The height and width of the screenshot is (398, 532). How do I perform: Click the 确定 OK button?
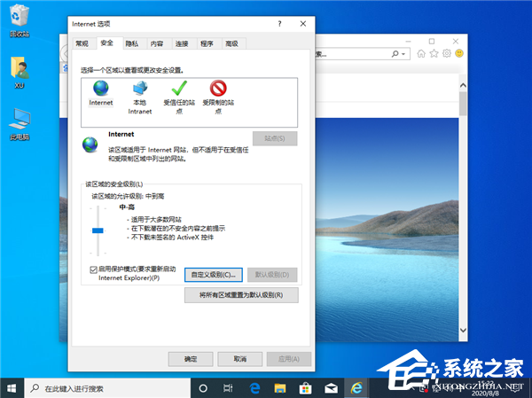pyautogui.click(x=191, y=359)
